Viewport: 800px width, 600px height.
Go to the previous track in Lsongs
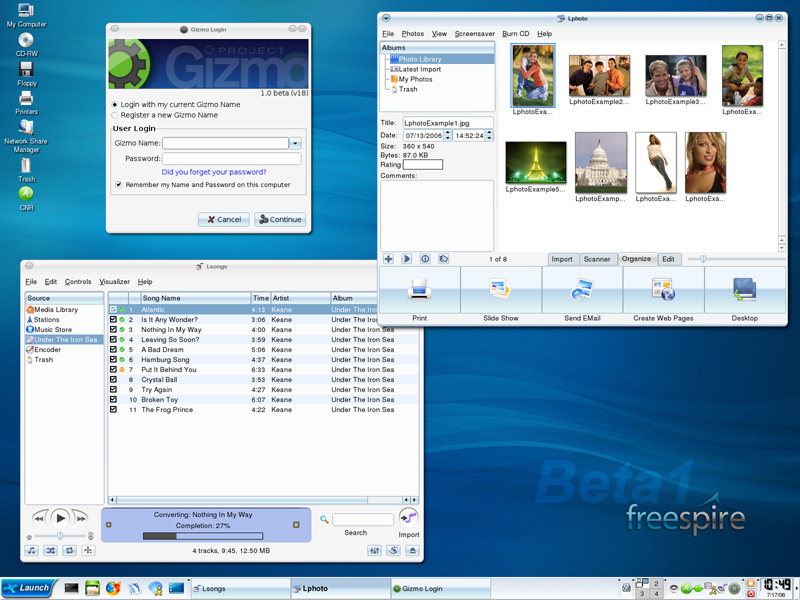[x=40, y=518]
